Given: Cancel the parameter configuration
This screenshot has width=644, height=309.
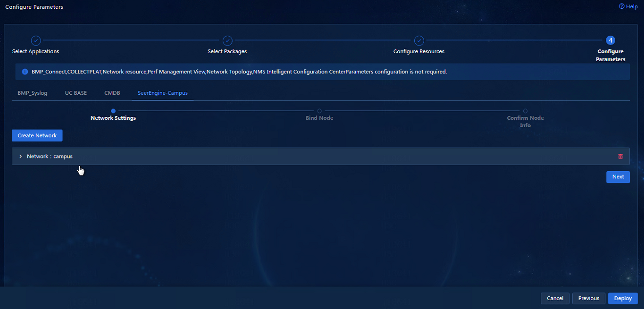Looking at the screenshot, I should [555, 298].
